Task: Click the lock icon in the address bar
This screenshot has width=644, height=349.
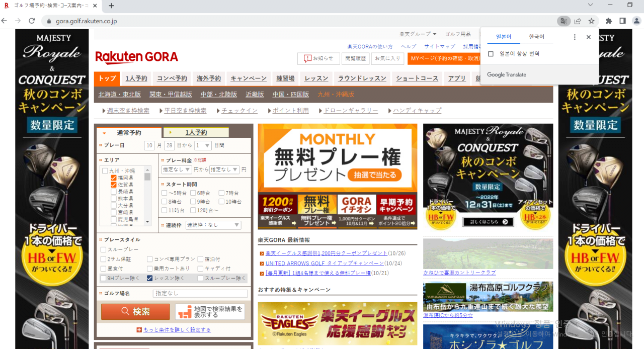Action: 49,21
